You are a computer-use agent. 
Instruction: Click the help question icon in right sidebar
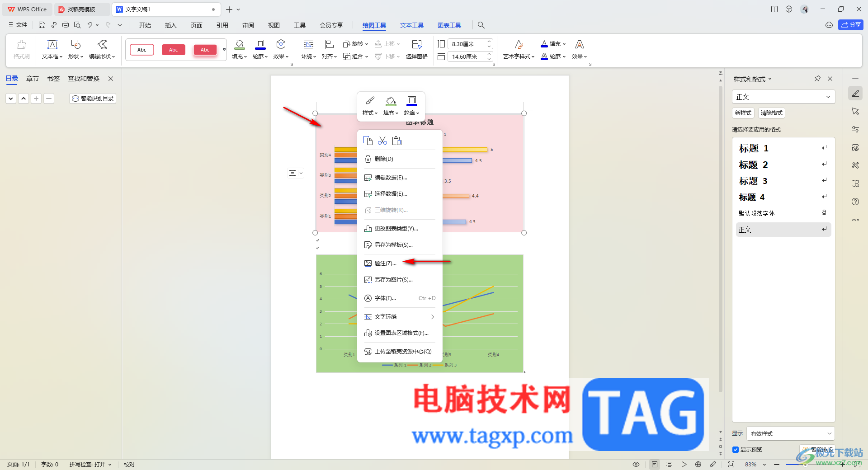point(855,202)
